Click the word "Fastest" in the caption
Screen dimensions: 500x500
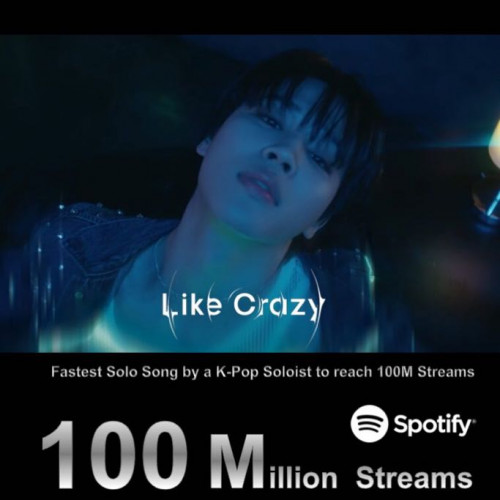76,372
